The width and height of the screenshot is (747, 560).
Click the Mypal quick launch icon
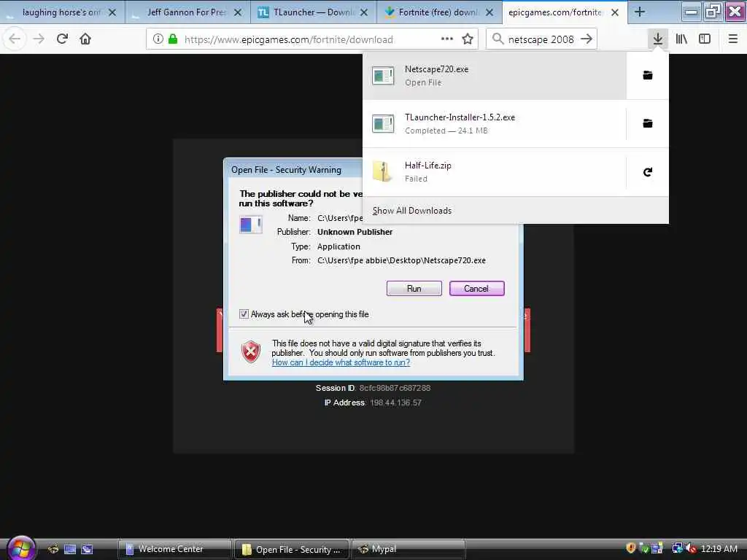[53, 550]
